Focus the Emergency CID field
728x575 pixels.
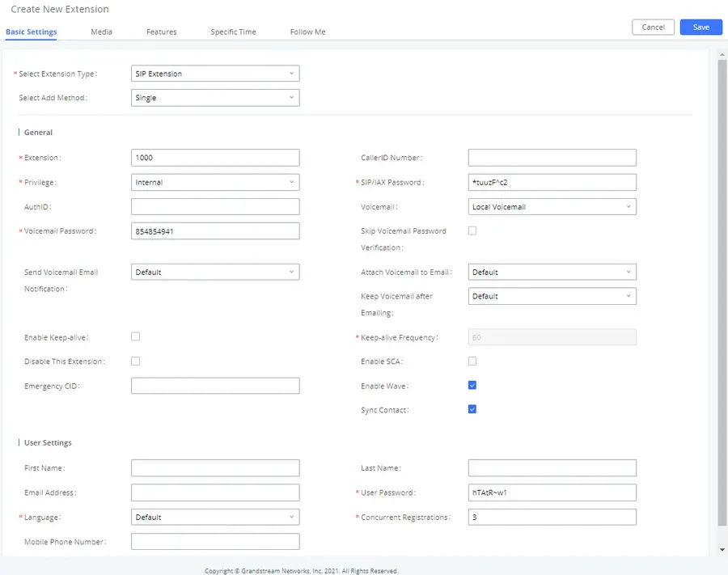(215, 386)
